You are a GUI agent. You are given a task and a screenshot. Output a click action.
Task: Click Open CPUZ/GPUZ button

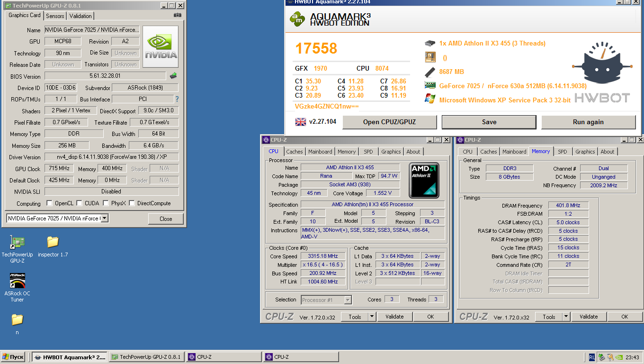tap(389, 122)
